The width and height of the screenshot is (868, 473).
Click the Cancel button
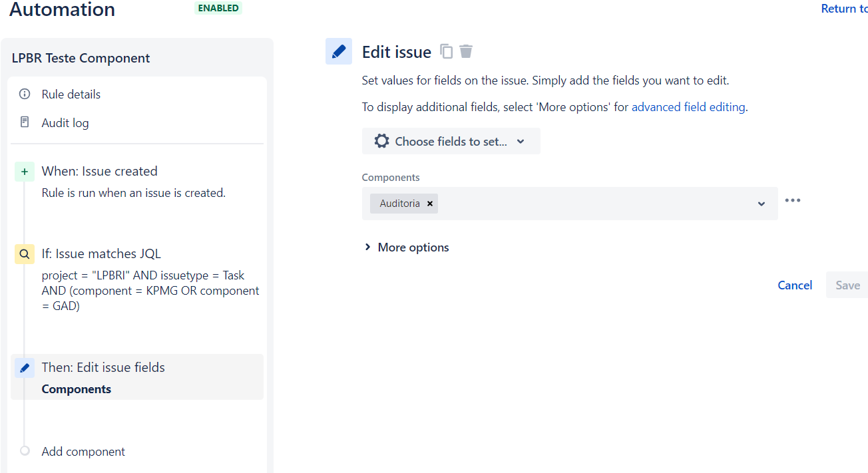tap(795, 285)
